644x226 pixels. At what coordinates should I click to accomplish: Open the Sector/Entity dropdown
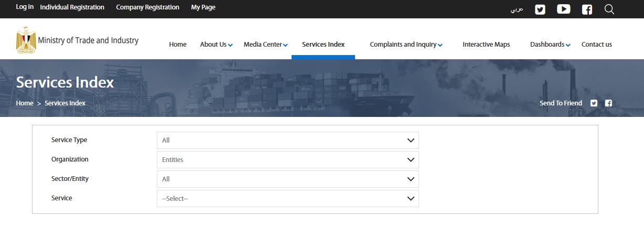coord(287,179)
